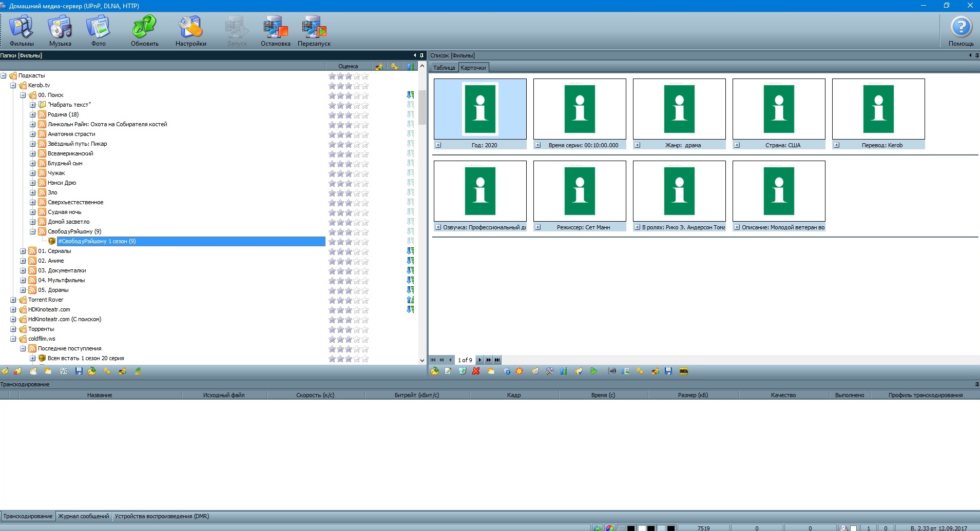The image size is (980, 531).
Task: Select the 'Режиссер: Сет Манн' card thumbnail
Action: coord(580,191)
